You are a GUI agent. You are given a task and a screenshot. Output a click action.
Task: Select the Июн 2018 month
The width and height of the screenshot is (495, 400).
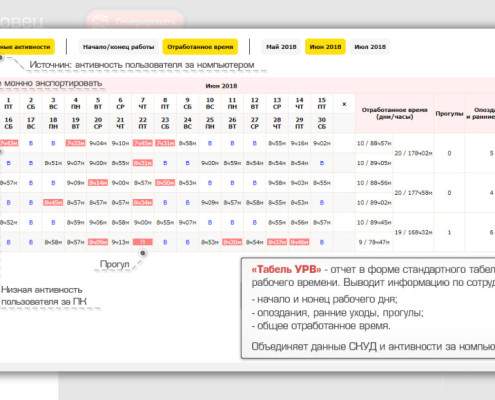(x=325, y=47)
